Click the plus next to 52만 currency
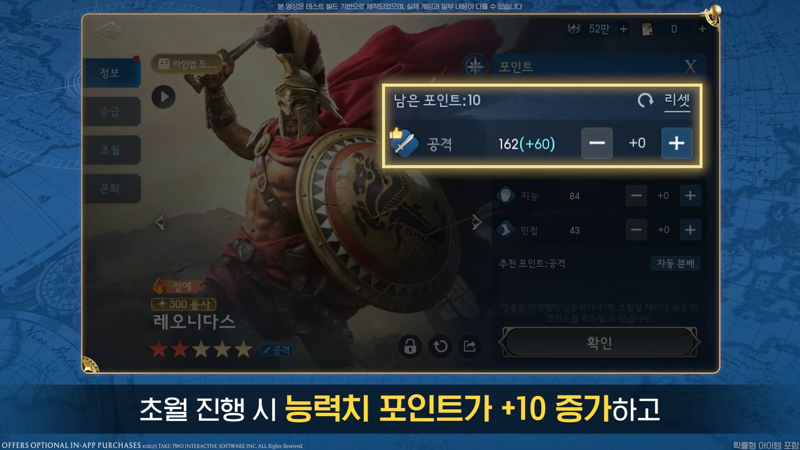This screenshot has height=450, width=800. pos(623,29)
